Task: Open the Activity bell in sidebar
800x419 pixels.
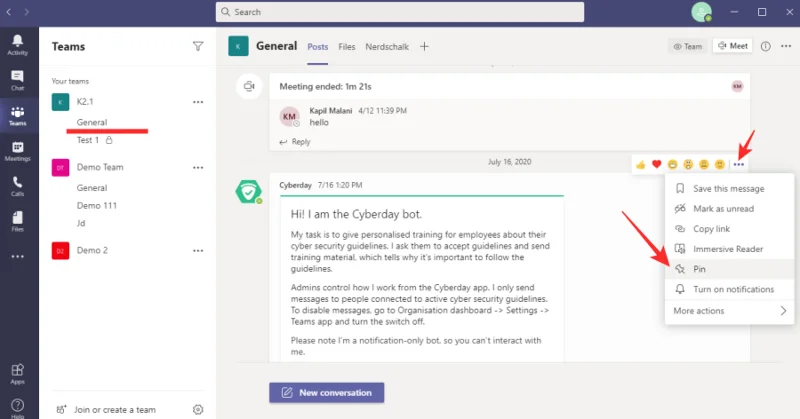Action: pyautogui.click(x=17, y=44)
